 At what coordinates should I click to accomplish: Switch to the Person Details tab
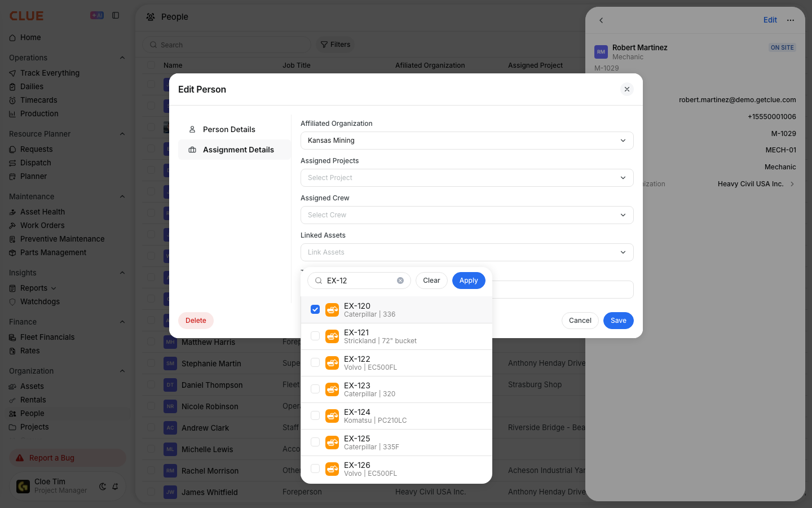pyautogui.click(x=235, y=129)
